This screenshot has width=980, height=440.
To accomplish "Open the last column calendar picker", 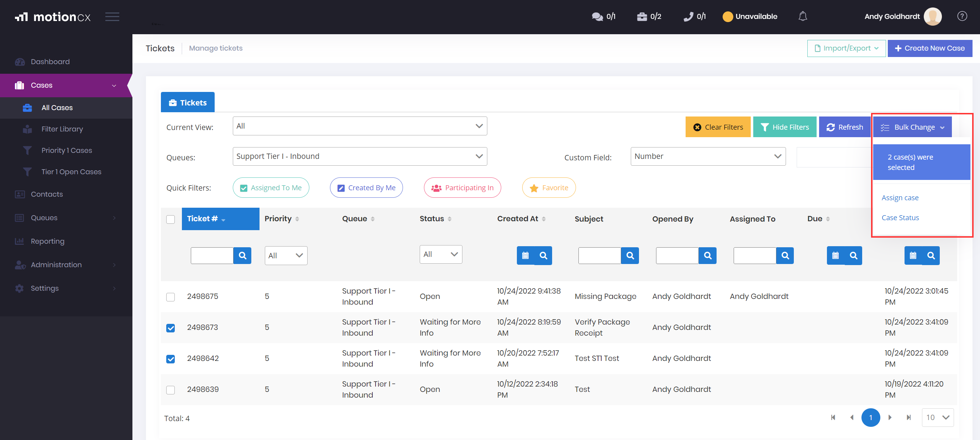I will coord(913,255).
